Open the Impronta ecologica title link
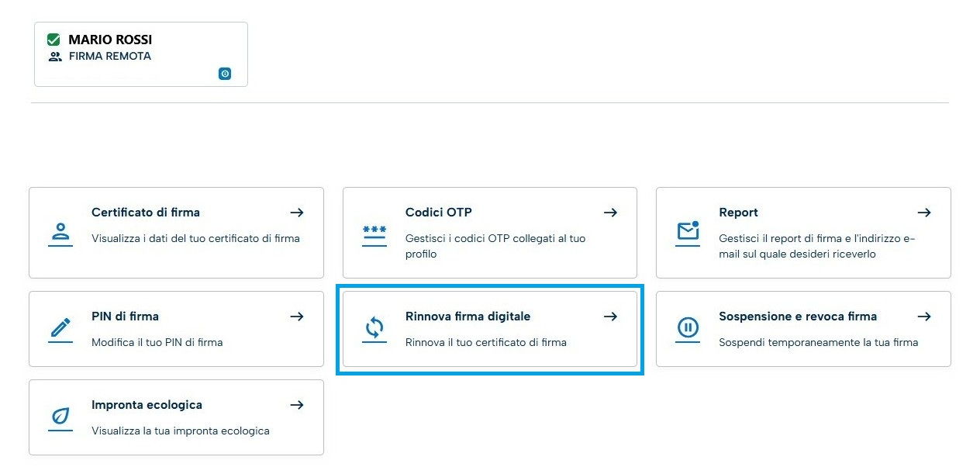Viewport: 980px width, 474px height. tap(147, 405)
